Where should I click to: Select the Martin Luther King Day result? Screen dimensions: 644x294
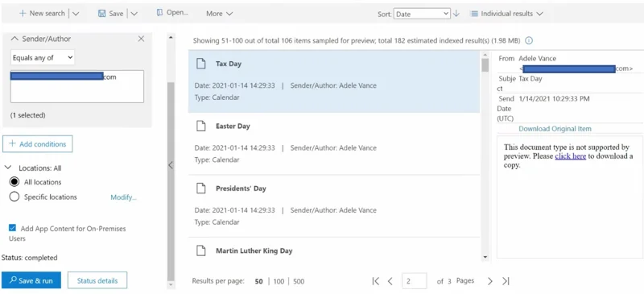(x=334, y=250)
